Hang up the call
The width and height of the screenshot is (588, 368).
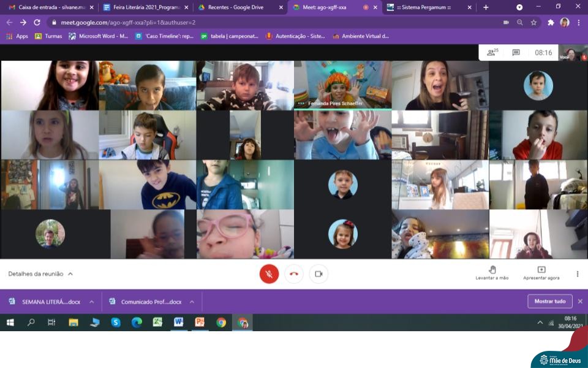(293, 274)
